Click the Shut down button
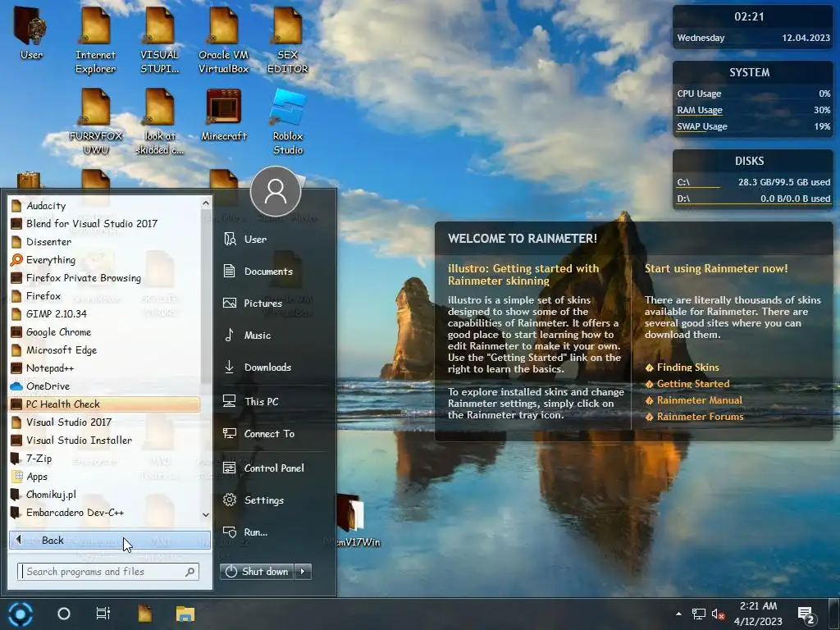The image size is (840, 630). click(257, 572)
